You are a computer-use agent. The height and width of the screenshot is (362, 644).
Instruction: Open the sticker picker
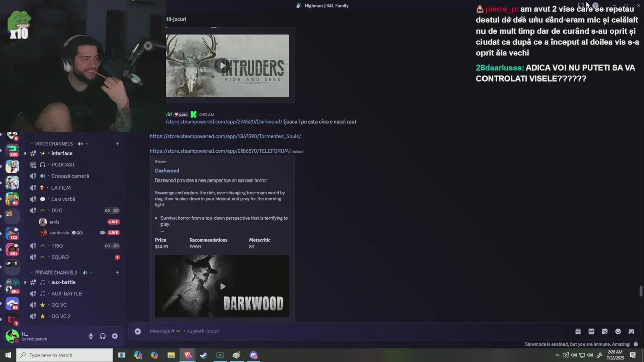pyautogui.click(x=605, y=332)
